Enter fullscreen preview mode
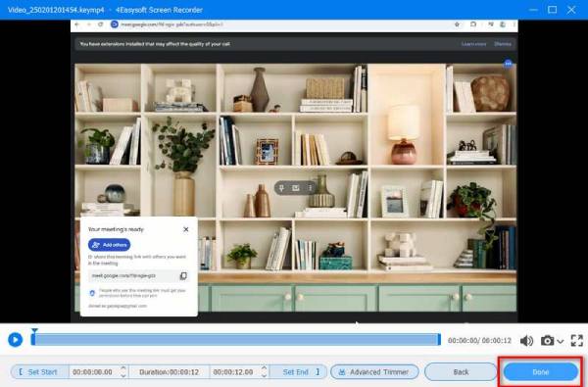 (577, 341)
